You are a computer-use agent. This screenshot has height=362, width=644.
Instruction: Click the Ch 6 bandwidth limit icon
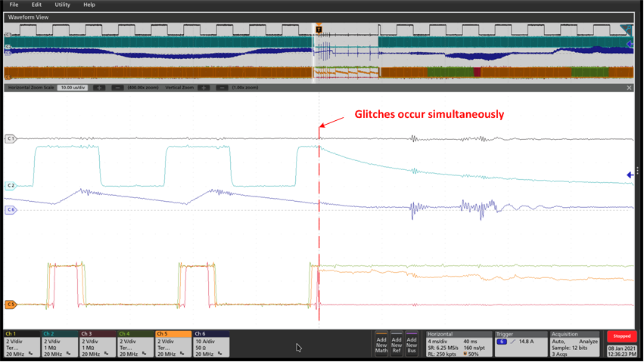tap(219, 354)
